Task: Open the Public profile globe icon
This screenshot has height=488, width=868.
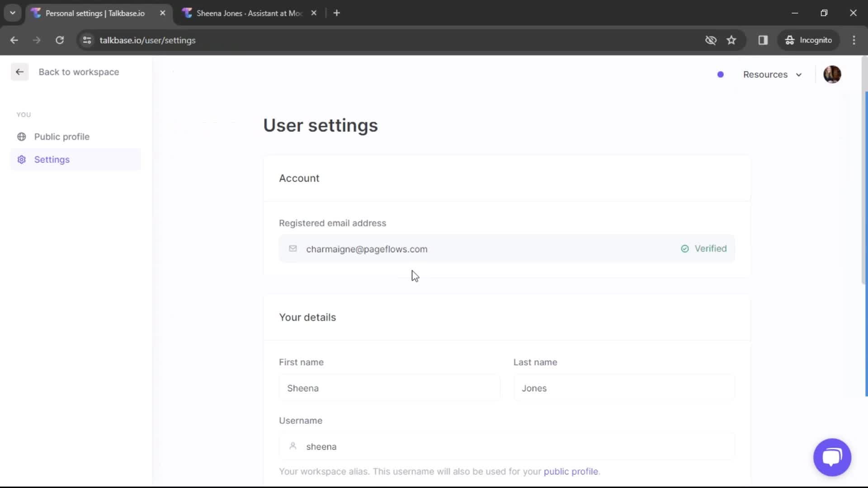Action: pos(21,136)
